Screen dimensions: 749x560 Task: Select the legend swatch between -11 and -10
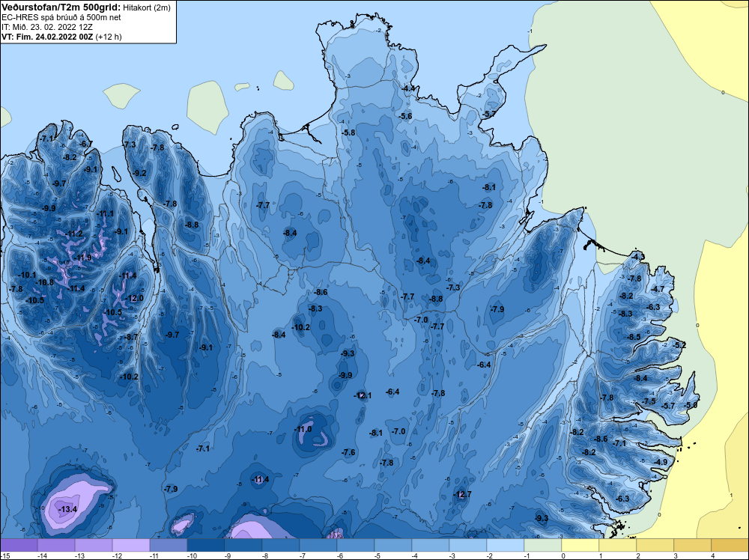click(168, 545)
